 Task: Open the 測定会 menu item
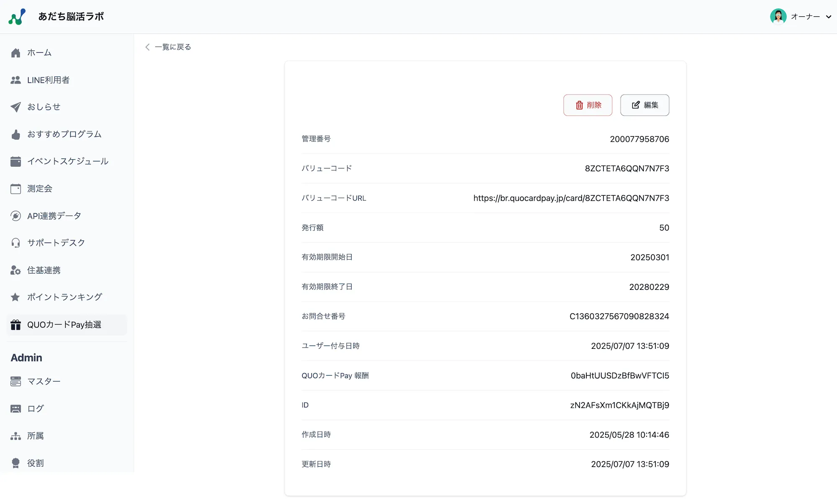click(x=40, y=189)
